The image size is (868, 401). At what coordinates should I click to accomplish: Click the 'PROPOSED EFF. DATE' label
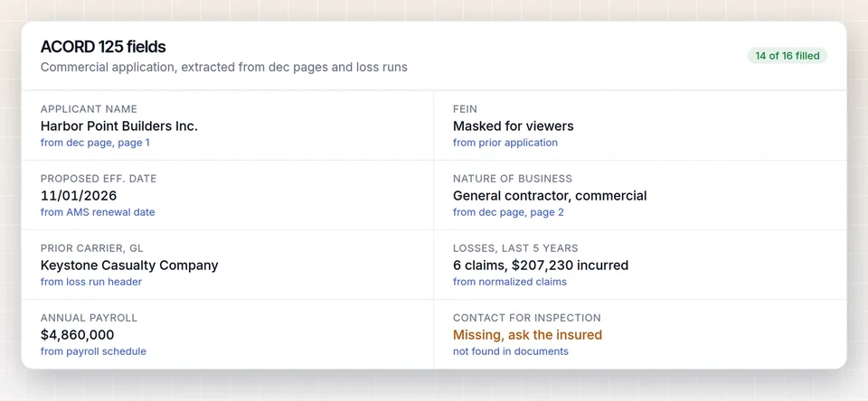coord(99,179)
